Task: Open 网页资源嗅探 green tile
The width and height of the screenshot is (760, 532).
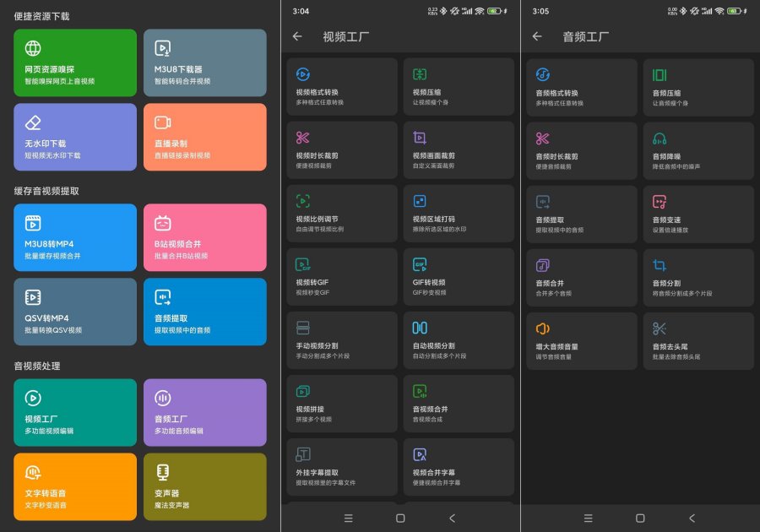Action: click(75, 63)
